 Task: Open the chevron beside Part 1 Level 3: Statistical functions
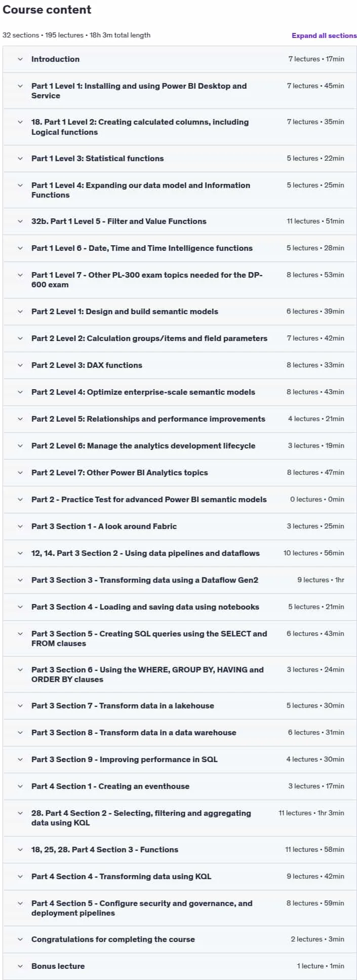point(20,159)
